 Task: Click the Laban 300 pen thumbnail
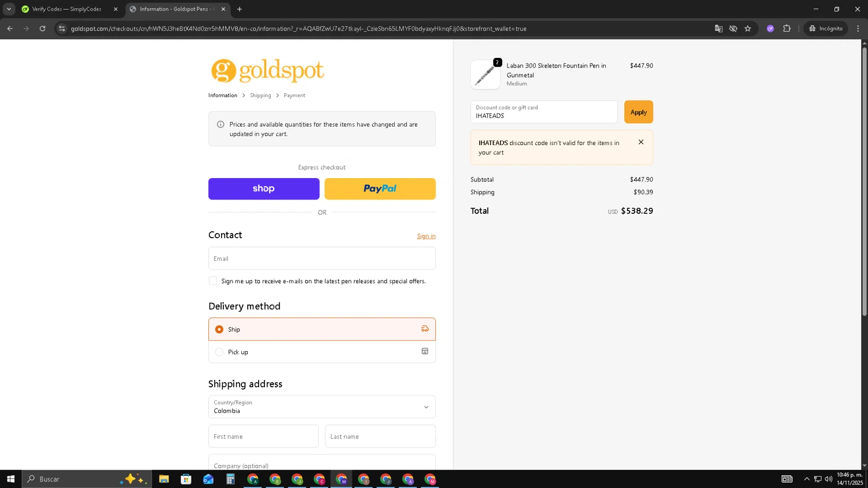coord(485,75)
